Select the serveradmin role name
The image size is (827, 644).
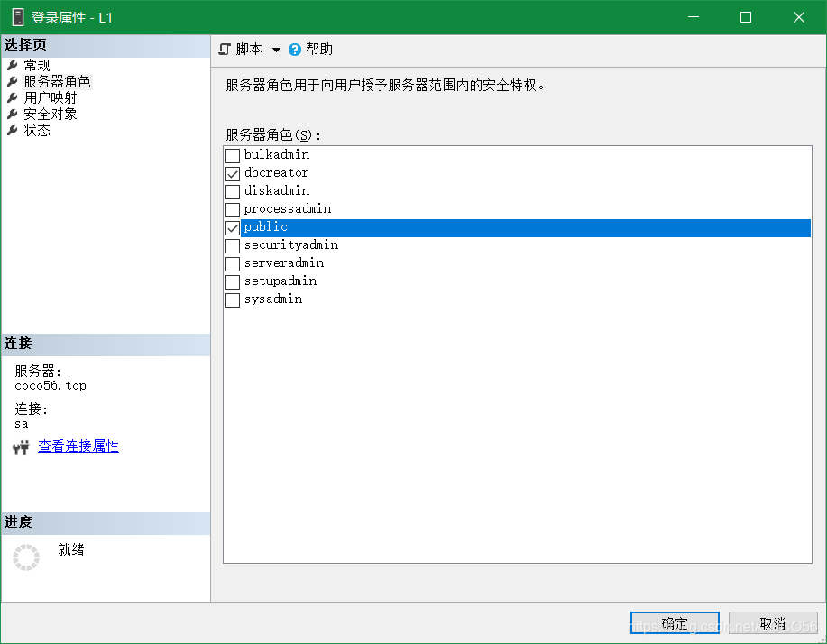[284, 263]
